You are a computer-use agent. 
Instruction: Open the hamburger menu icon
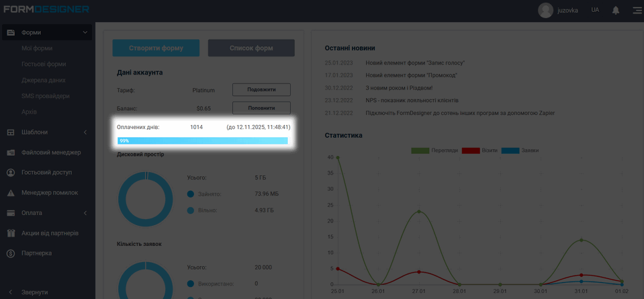coord(637,10)
